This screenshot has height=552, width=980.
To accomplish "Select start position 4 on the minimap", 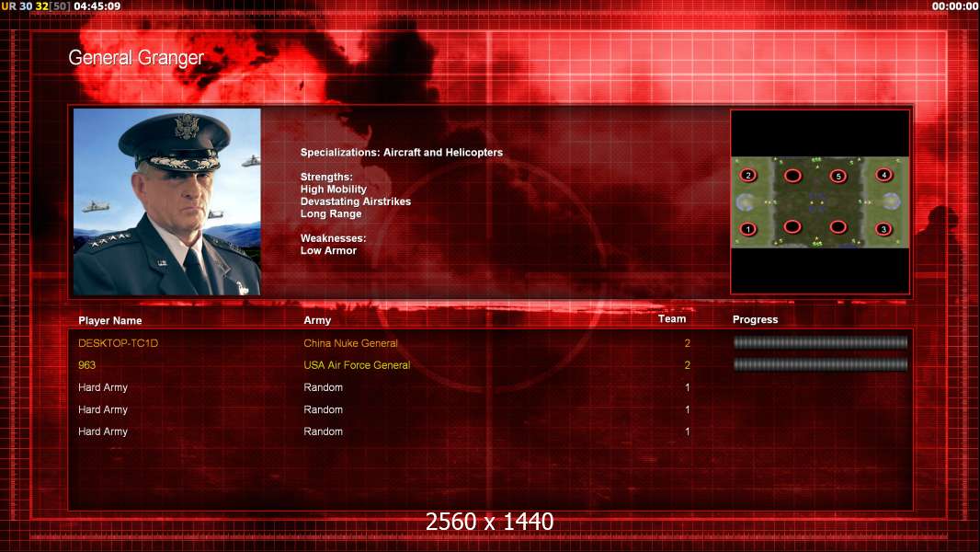I will pos(883,175).
